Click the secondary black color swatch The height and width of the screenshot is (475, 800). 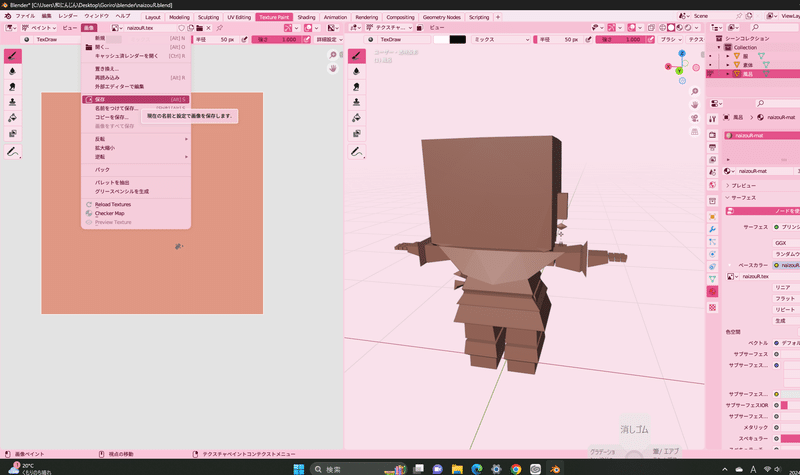pos(458,39)
